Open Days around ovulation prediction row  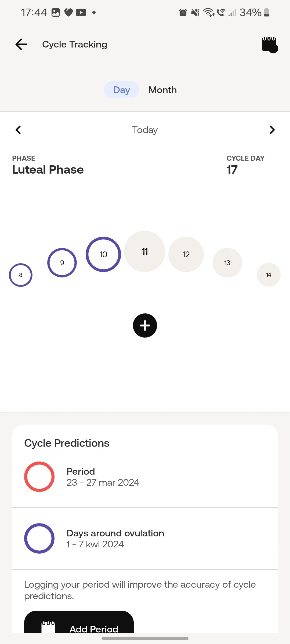(145, 538)
